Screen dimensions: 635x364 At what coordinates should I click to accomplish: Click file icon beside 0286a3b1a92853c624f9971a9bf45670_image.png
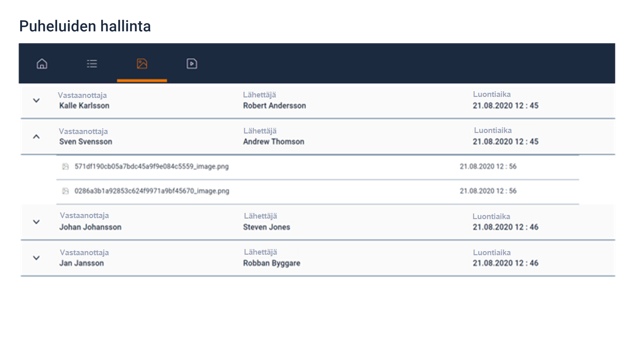coord(66,191)
